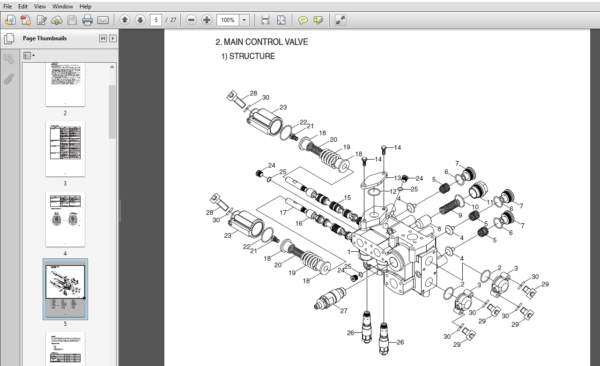Click the 'Page Thumbnails' panel title
This screenshot has width=600, height=366.
tap(44, 38)
